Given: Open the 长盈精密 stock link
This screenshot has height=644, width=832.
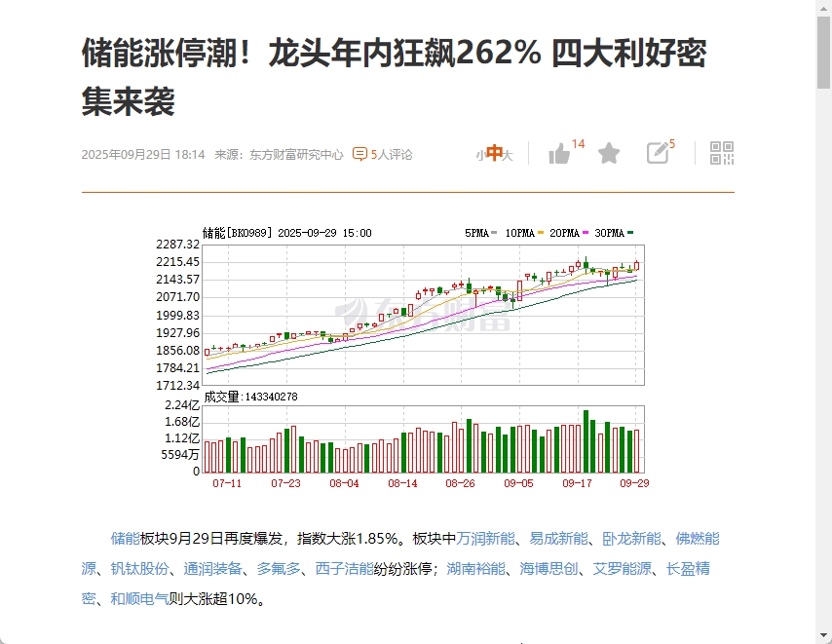Looking at the screenshot, I should 688,569.
